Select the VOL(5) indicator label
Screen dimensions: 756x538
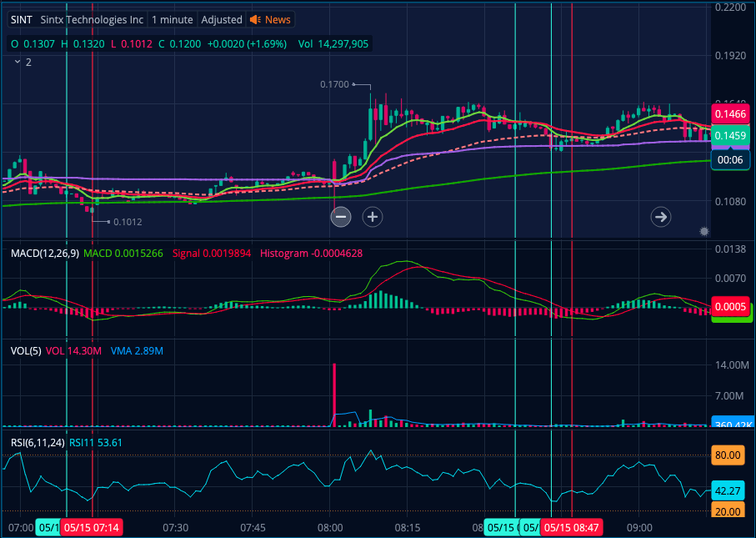(x=26, y=351)
